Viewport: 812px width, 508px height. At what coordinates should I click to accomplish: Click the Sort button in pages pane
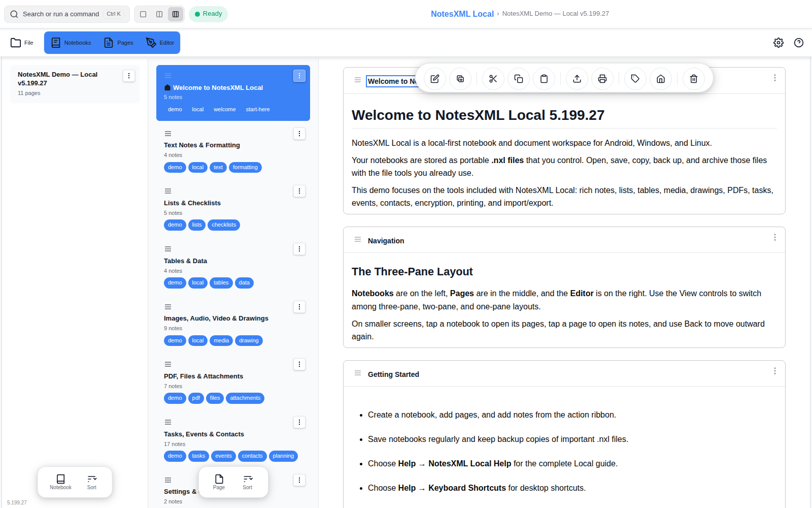(x=247, y=482)
